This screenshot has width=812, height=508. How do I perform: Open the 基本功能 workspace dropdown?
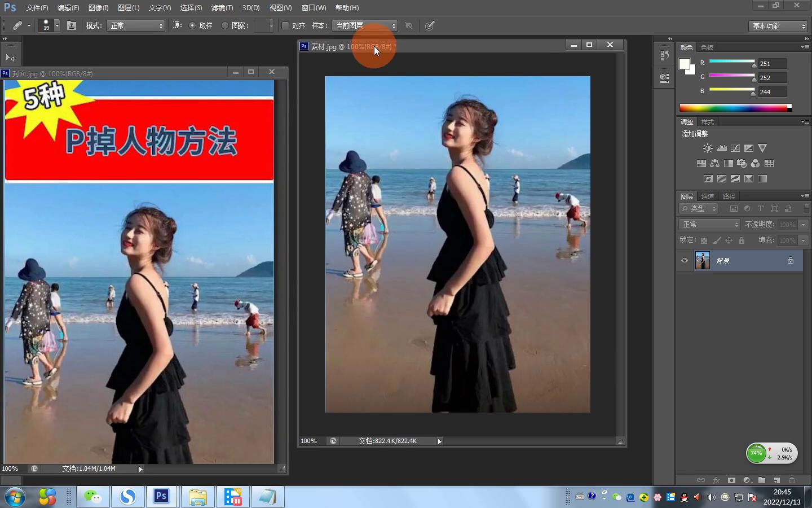[x=779, y=26]
